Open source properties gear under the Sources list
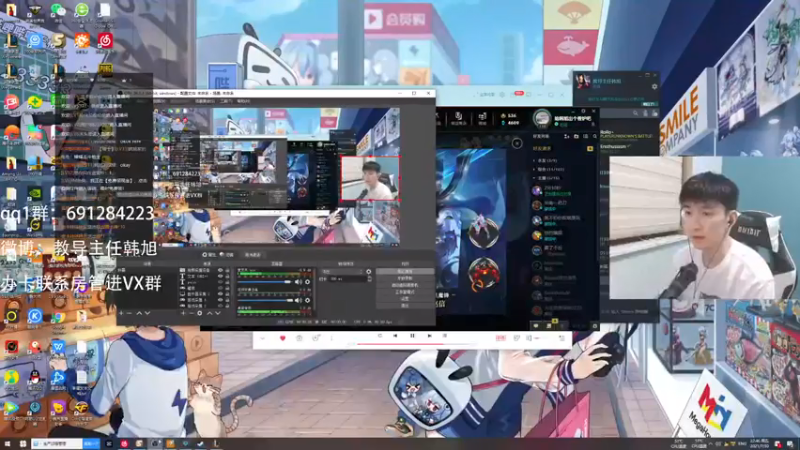 [200, 313]
